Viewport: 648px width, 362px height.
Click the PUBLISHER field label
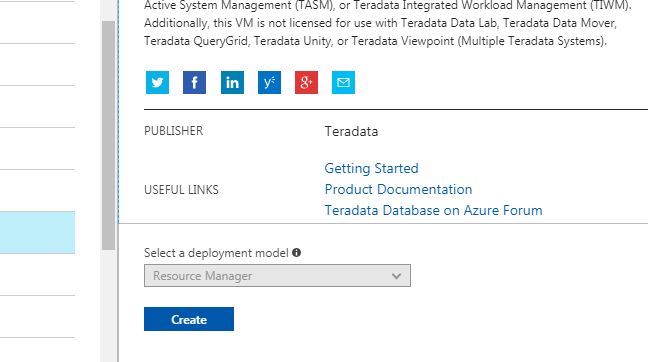[174, 131]
